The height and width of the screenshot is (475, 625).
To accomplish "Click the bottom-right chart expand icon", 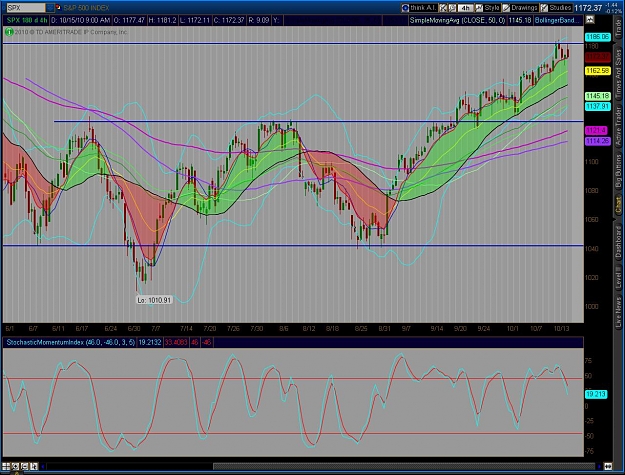I will tap(608, 466).
